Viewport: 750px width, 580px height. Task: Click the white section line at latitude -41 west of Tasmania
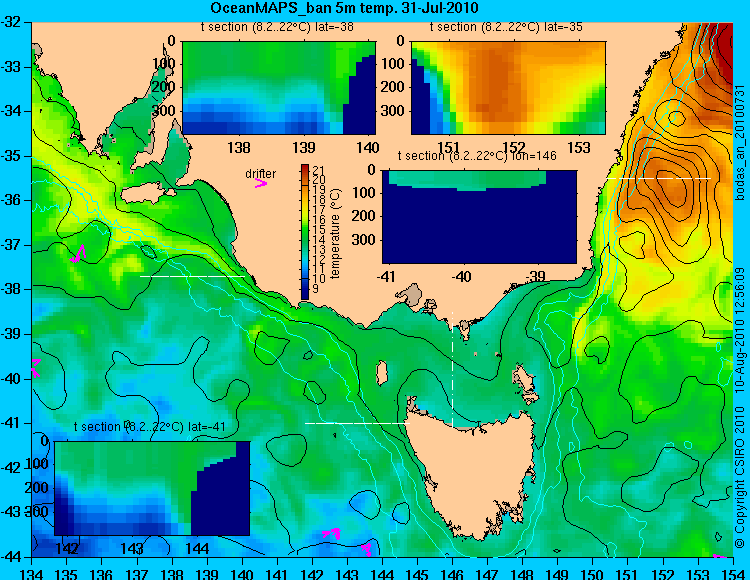pos(357,423)
